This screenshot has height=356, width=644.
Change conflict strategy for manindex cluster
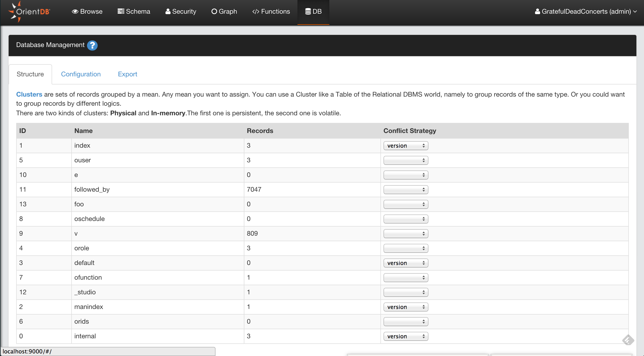click(x=405, y=307)
